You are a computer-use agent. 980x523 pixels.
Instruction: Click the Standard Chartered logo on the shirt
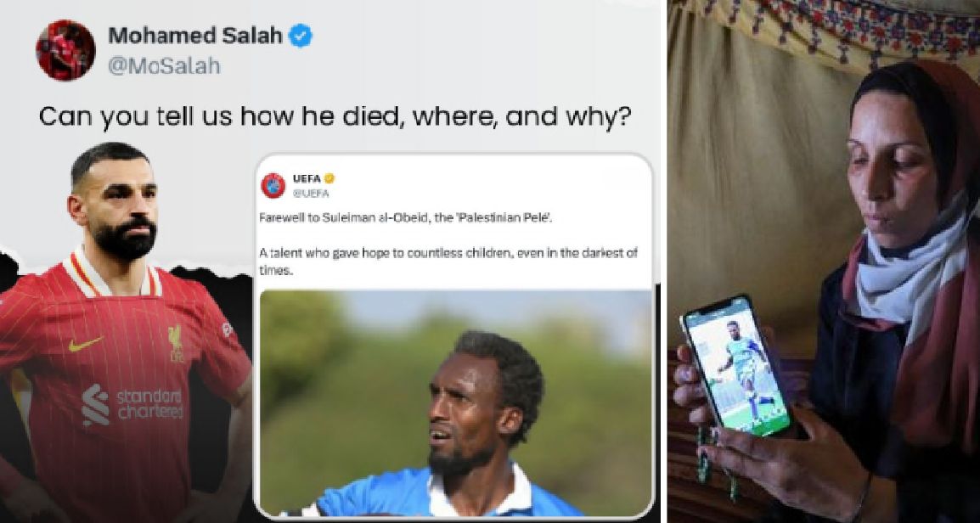pyautogui.click(x=132, y=404)
